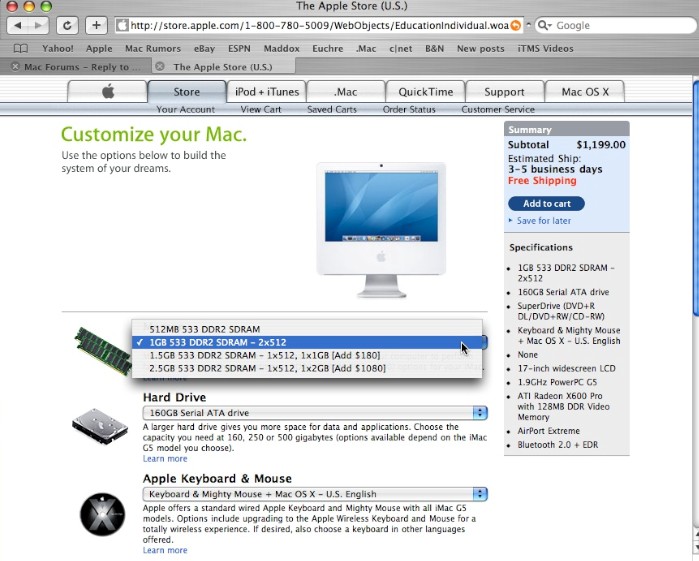Close the Mac Forums tab

16,66
